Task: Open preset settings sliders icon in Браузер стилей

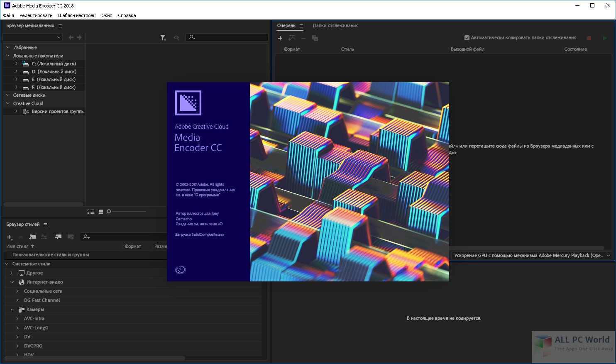Action: click(x=44, y=237)
